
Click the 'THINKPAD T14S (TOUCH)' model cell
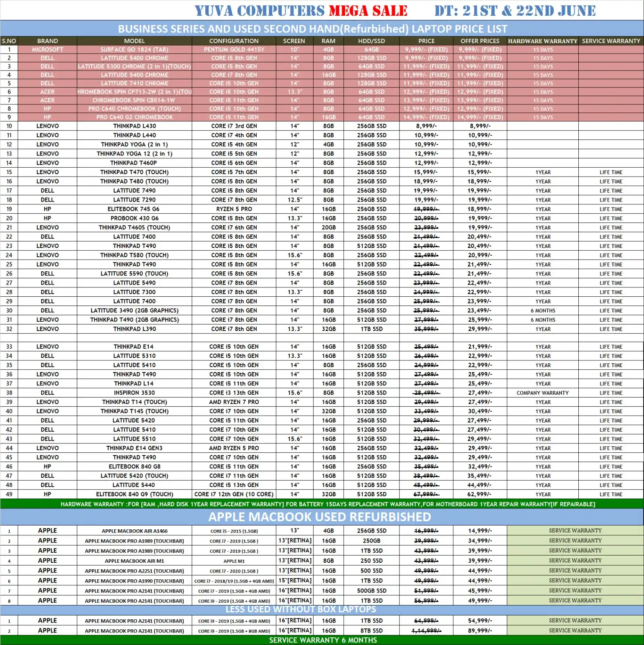(135, 412)
